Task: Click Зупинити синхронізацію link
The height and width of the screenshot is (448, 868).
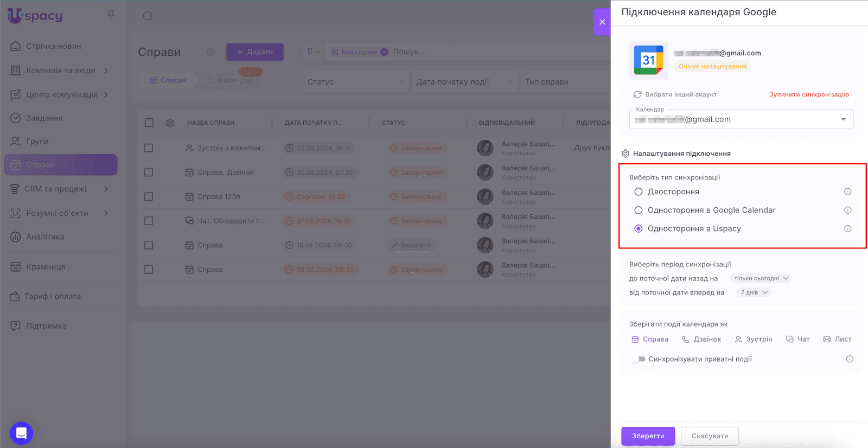Action: 809,94
